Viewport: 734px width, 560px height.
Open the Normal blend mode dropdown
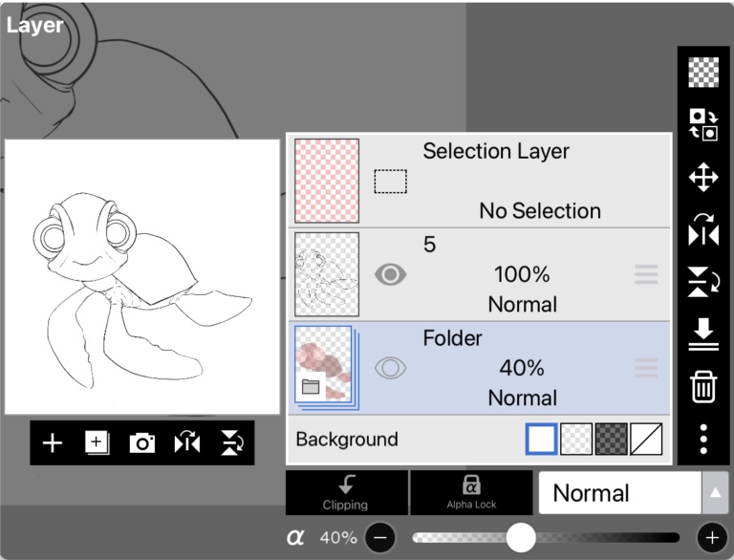coord(620,492)
